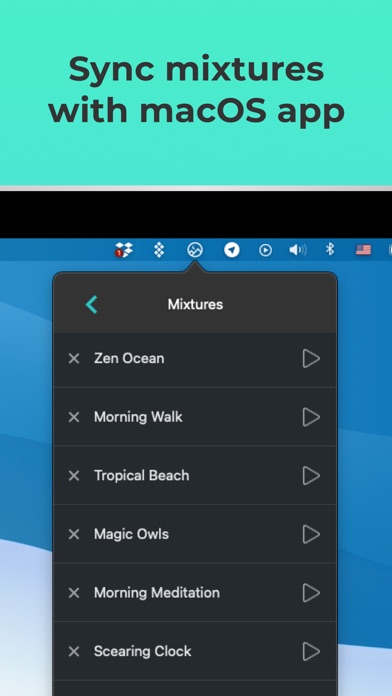392x696 pixels.
Task: Select the Morning Meditation text label
Action: pyautogui.click(x=157, y=593)
